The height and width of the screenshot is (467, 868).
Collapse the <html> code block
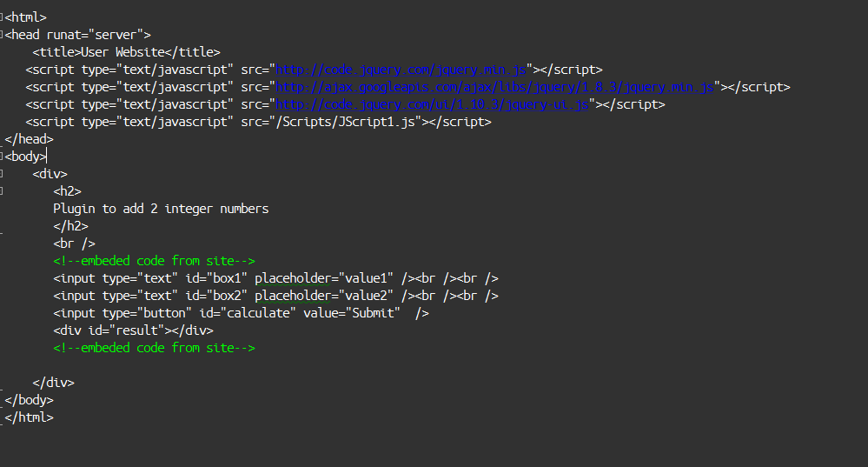(2, 17)
